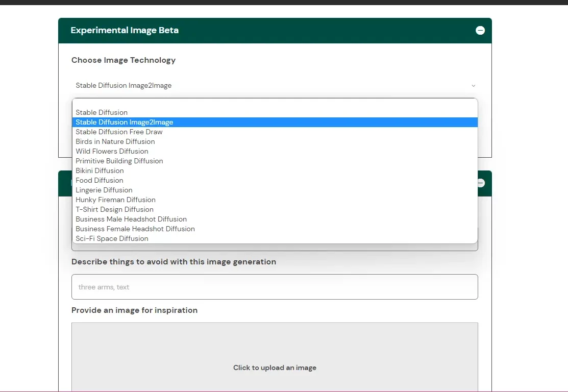The image size is (568, 392).
Task: Select T-Shirt Design Diffusion
Action: 114,209
